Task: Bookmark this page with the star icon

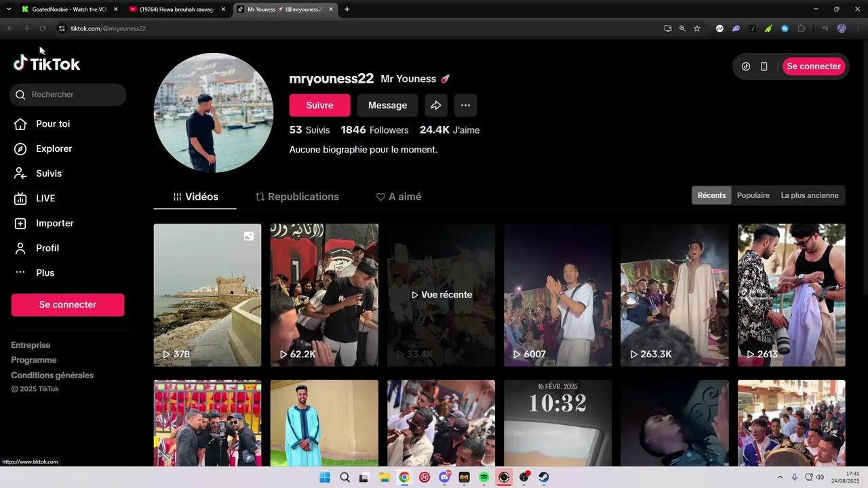Action: 697,28
